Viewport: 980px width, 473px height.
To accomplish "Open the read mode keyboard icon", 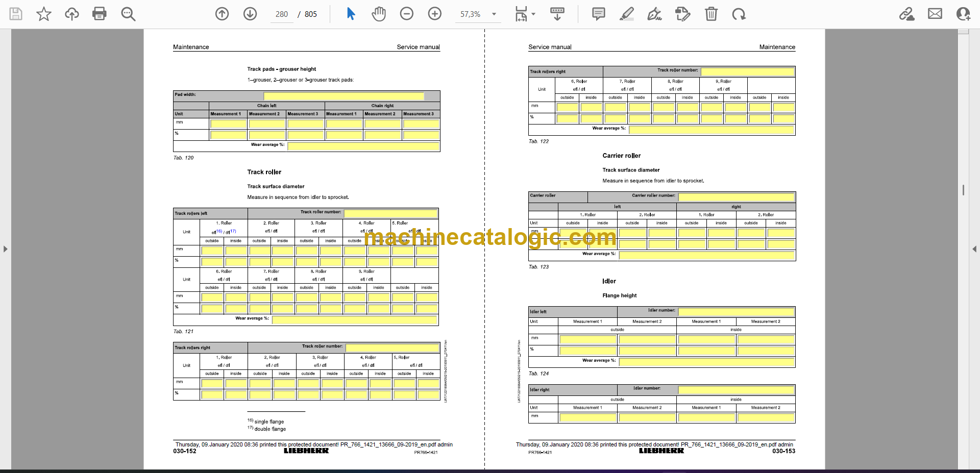I will coord(557,14).
